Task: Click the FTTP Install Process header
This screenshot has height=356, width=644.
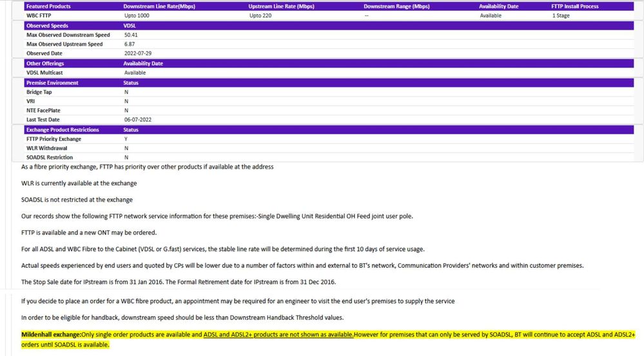Action: click(575, 6)
